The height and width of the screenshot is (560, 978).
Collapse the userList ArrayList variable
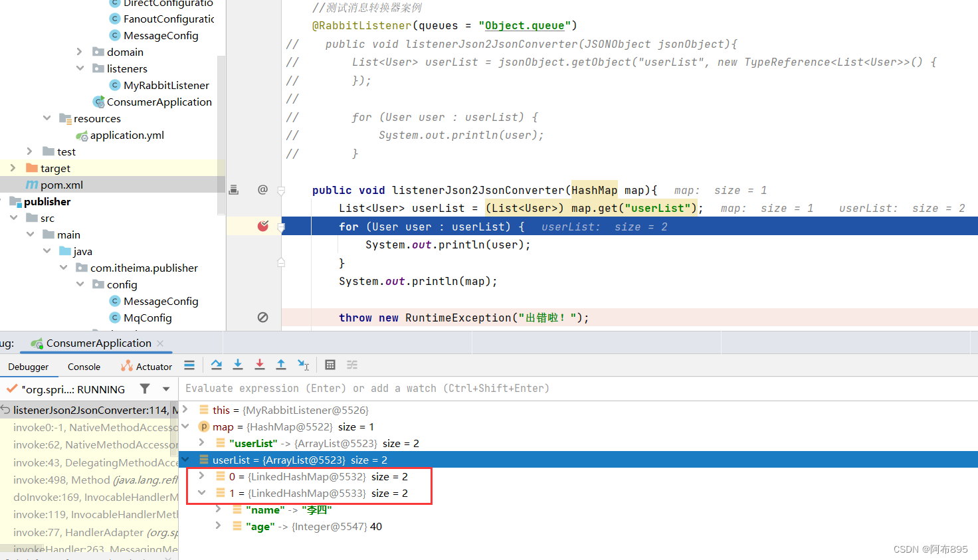185,459
